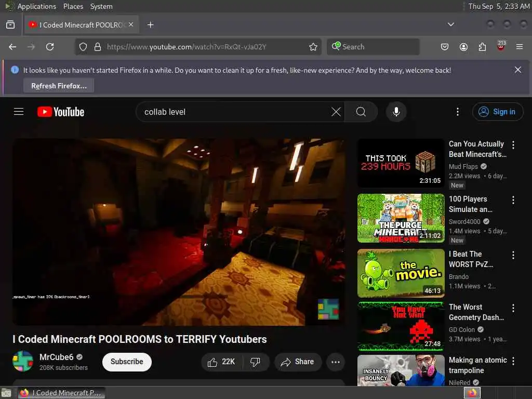Open a new tab with the plus button

click(x=150, y=25)
